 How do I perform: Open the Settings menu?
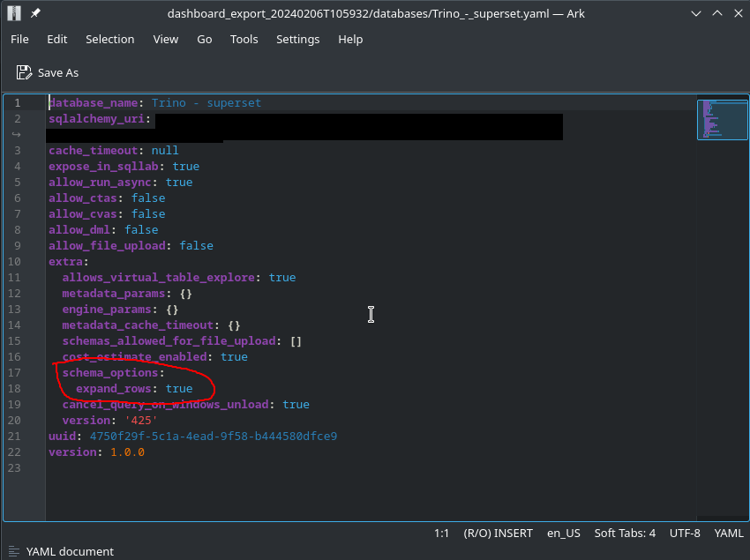click(297, 39)
